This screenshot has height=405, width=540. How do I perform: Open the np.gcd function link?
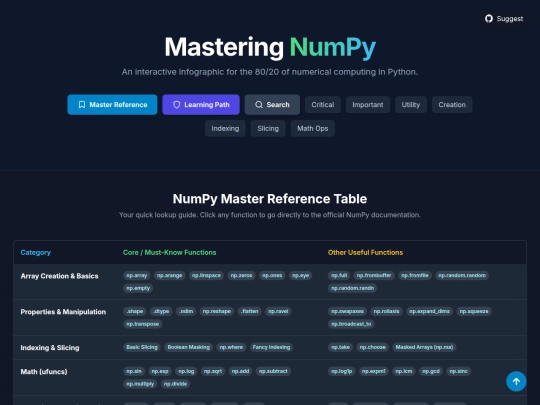click(x=431, y=371)
